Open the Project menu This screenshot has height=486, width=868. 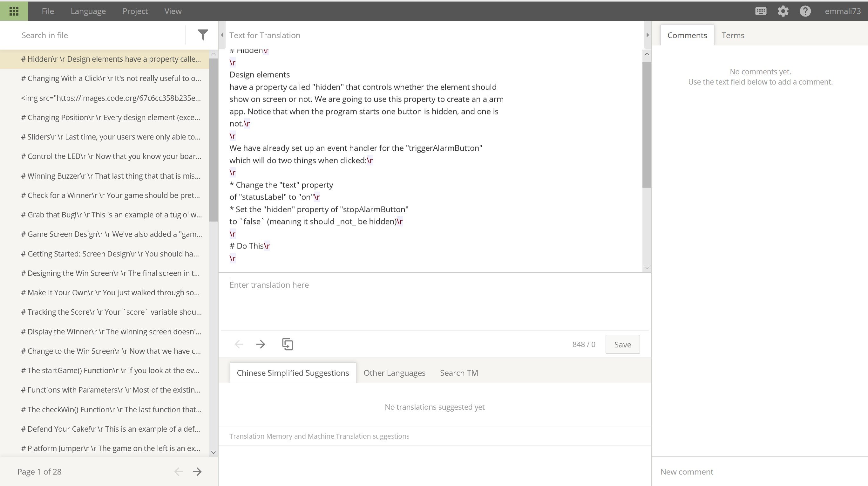tap(135, 11)
